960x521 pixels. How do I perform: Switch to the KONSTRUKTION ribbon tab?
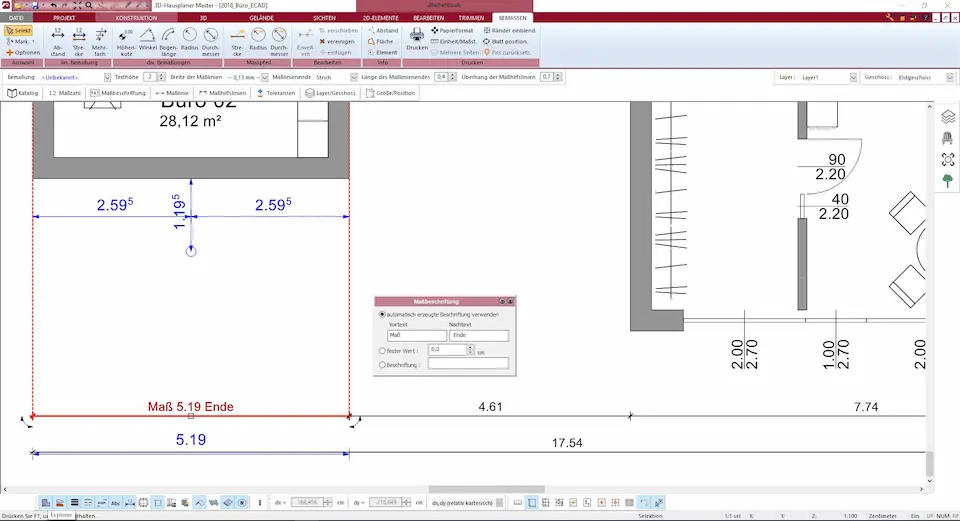(x=136, y=18)
